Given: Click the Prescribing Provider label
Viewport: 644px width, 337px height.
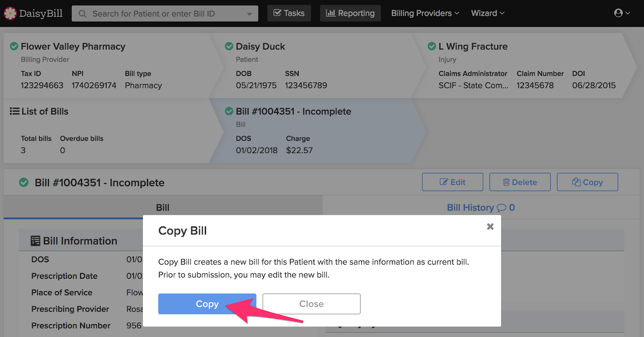Looking at the screenshot, I should tap(70, 309).
